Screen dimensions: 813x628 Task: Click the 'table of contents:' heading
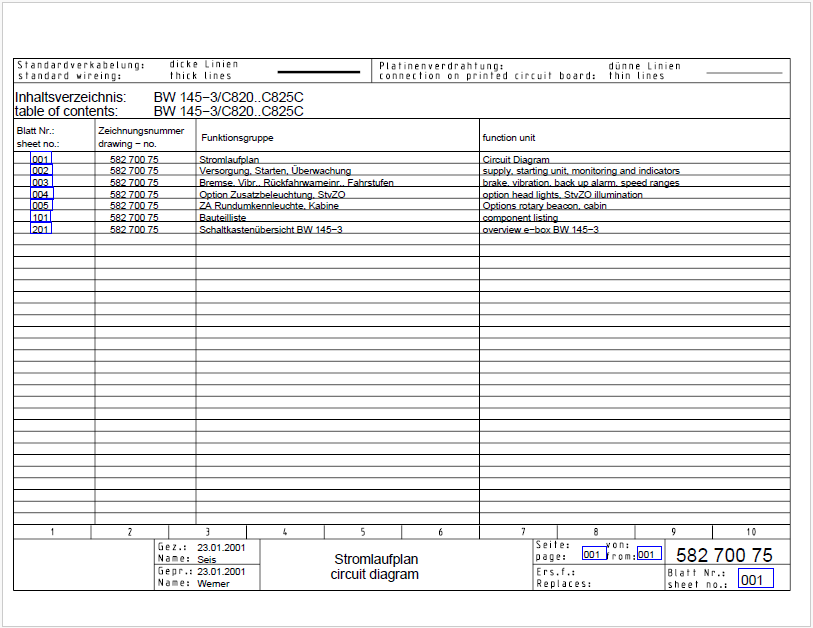[x=66, y=111]
